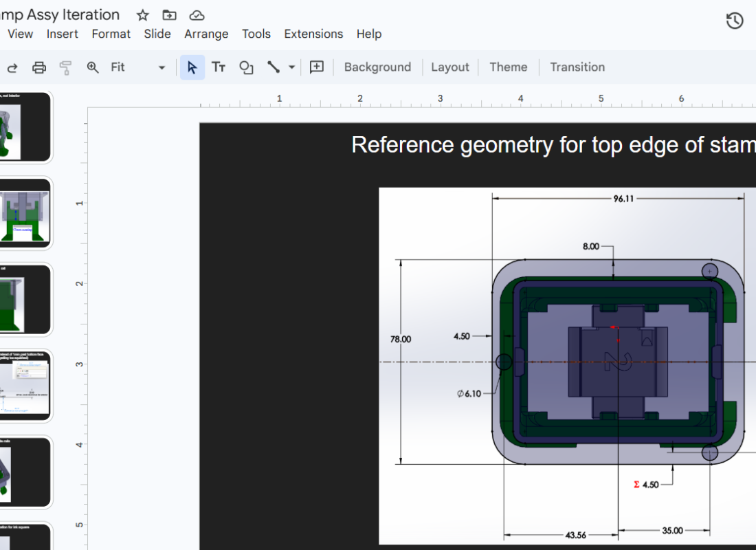The image size is (756, 550).
Task: Move document with folder icon
Action: [169, 15]
